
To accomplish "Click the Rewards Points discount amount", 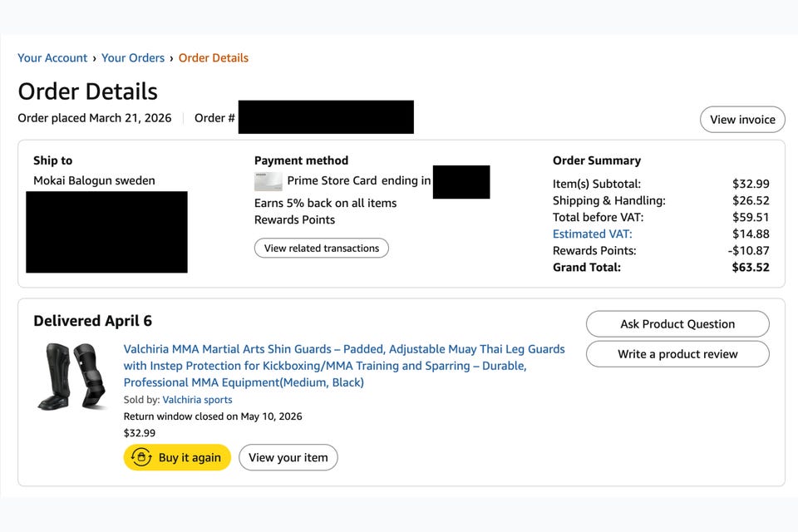I will click(749, 250).
